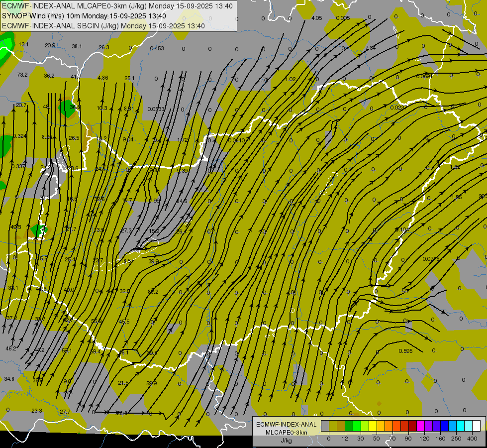The width and height of the screenshot is (487, 448).
Task: Click the map value 0.005
Action: pos(343,18)
